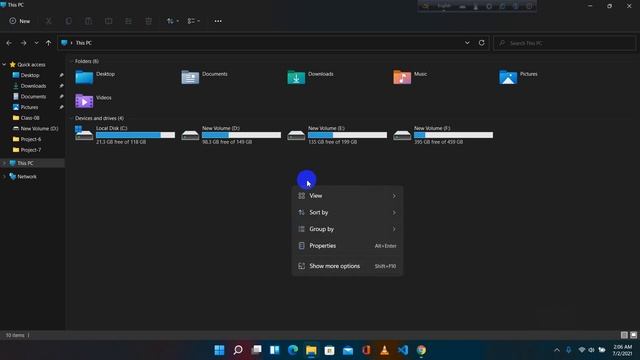
Task: Select the Desktop folder icon
Action: tap(84, 77)
